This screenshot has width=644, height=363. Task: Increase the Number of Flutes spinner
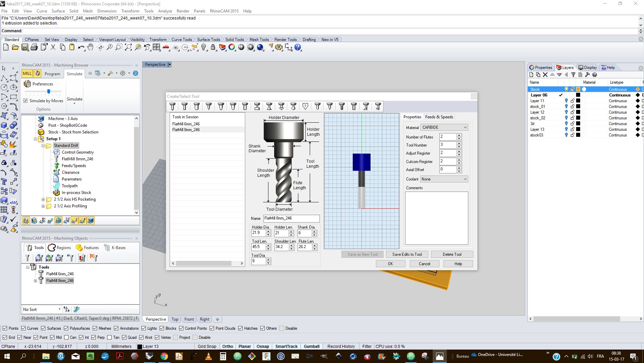point(459,135)
